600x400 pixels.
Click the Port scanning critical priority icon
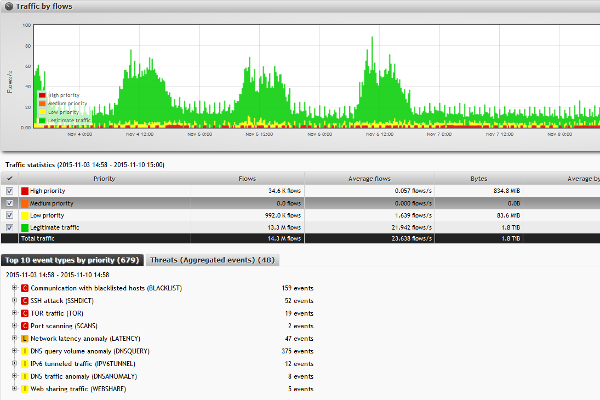pyautogui.click(x=25, y=326)
